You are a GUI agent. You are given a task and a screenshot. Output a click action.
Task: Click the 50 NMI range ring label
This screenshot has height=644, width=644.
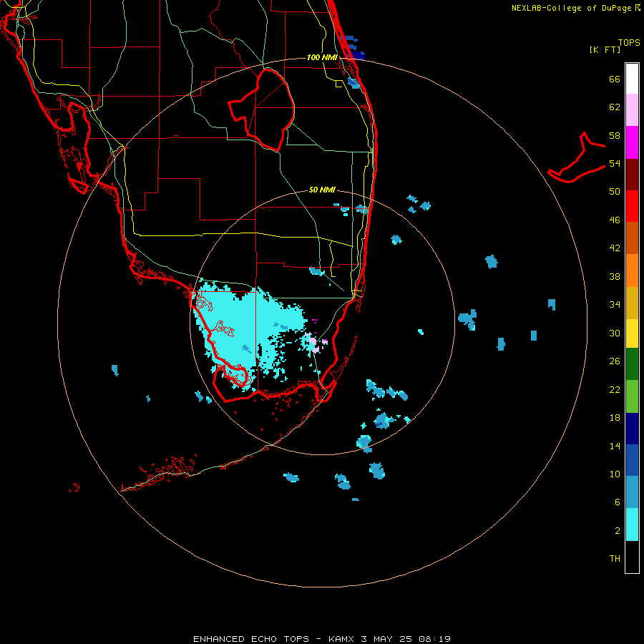tap(322, 190)
